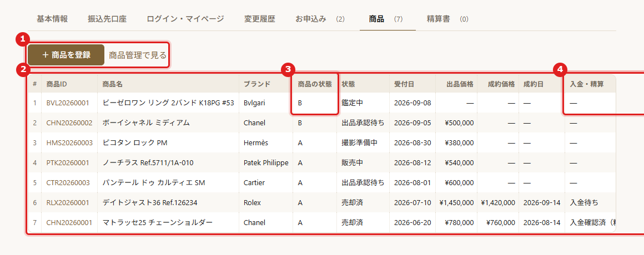Click the Patek Philippe brand cell
The width and height of the screenshot is (644, 255).
(x=266, y=163)
